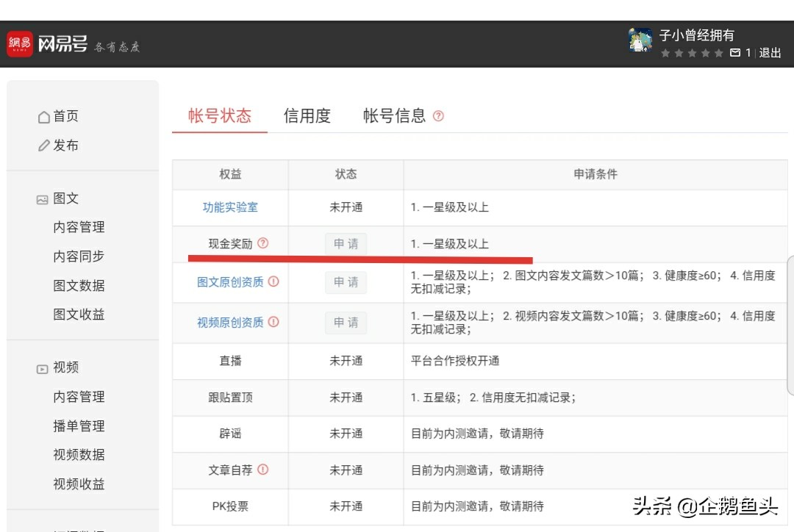
Task: Click 申请 button for 现金奖励
Action: (x=346, y=242)
